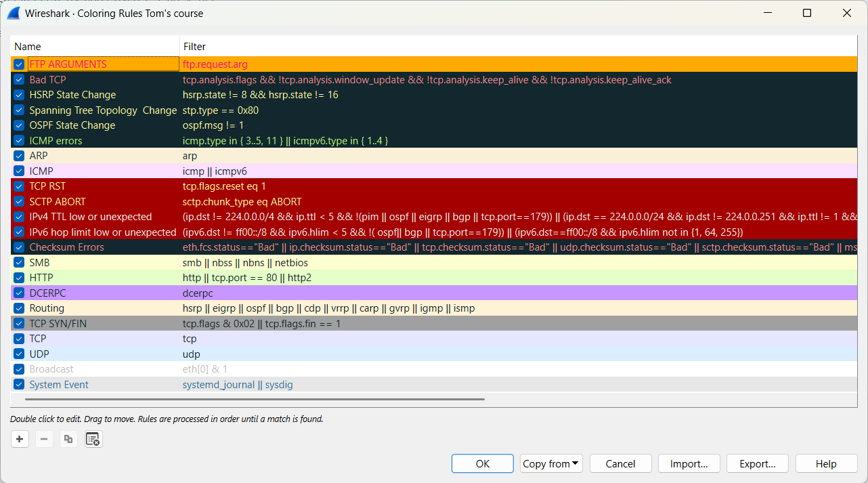The height and width of the screenshot is (483, 868).
Task: Click the filter text 'udp'
Action: pos(192,354)
